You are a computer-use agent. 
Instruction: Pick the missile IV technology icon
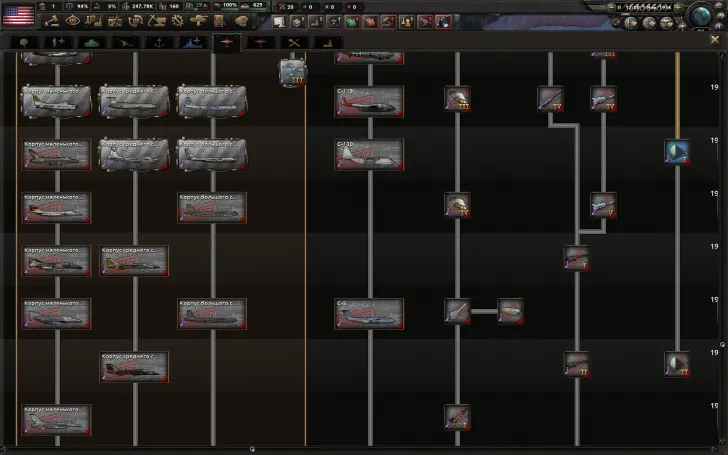(550, 99)
